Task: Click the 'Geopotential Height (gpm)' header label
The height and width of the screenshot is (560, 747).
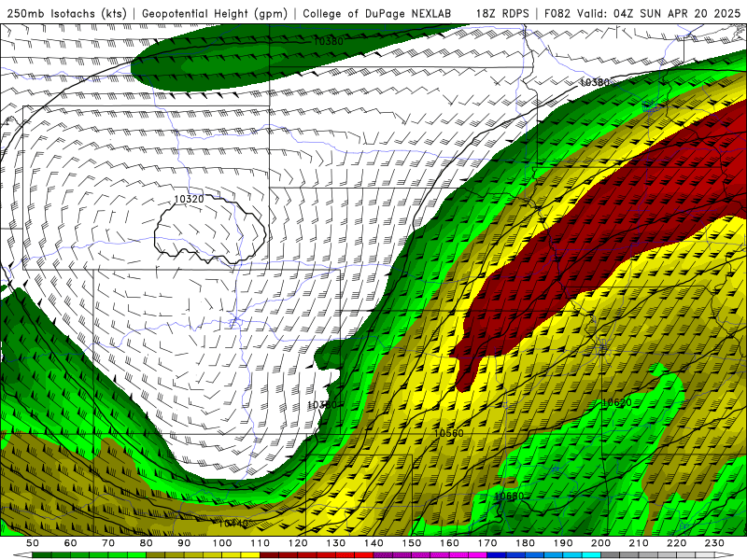Action: pos(215,13)
